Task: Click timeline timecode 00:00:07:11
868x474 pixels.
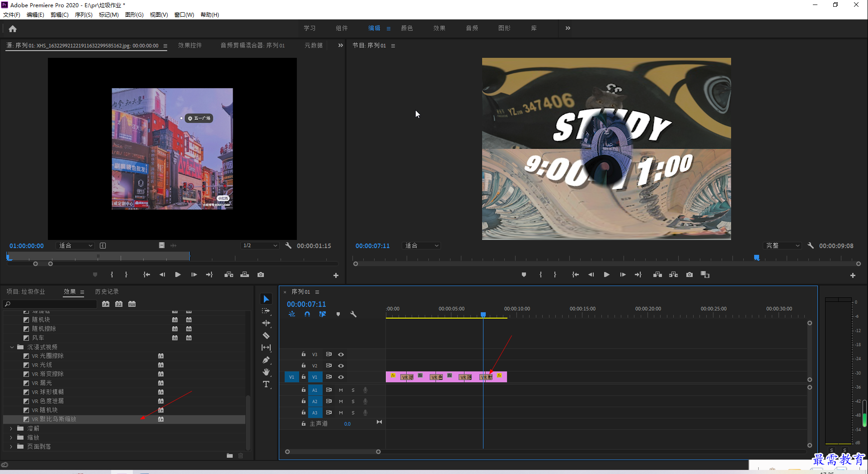Action: point(306,304)
